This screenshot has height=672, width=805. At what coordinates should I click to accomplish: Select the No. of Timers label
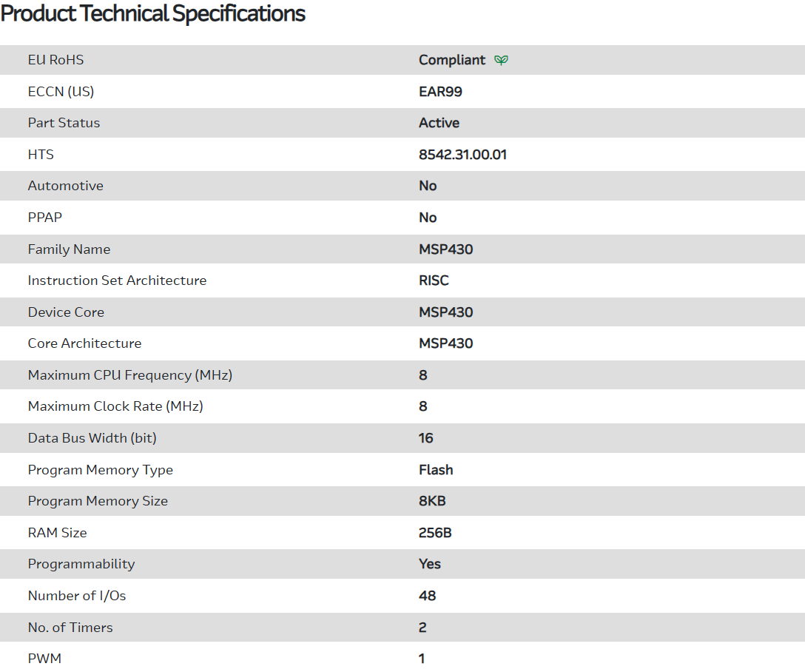pyautogui.click(x=70, y=628)
